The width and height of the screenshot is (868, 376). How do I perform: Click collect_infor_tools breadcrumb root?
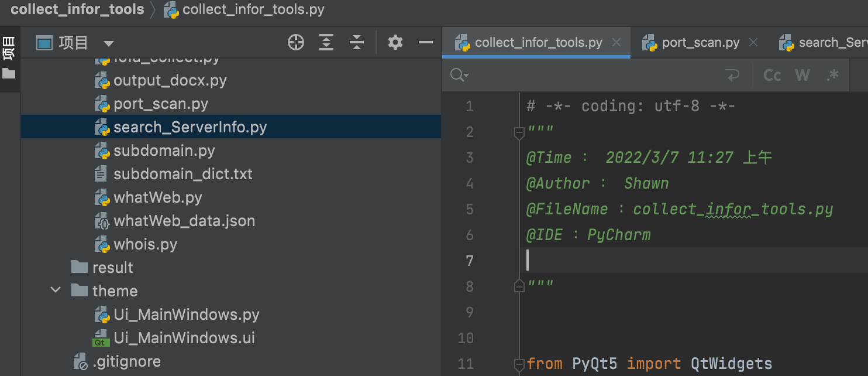(x=77, y=9)
